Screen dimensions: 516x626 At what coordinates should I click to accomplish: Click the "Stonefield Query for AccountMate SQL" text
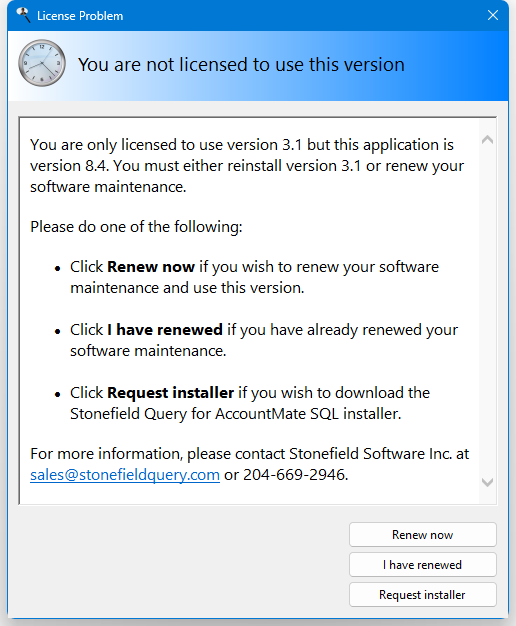(x=205, y=414)
